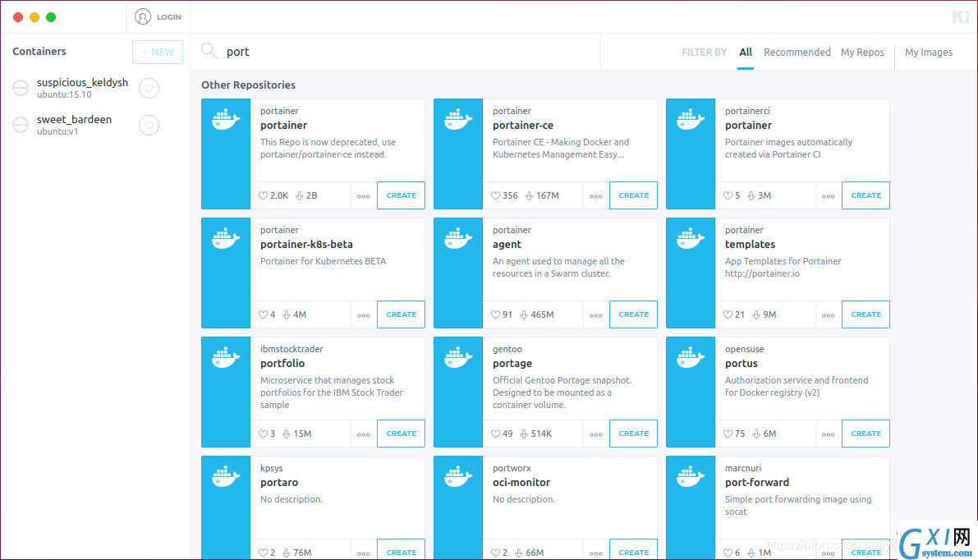Open more options for portainerci/portainer
The width and height of the screenshot is (978, 560).
[x=829, y=196]
